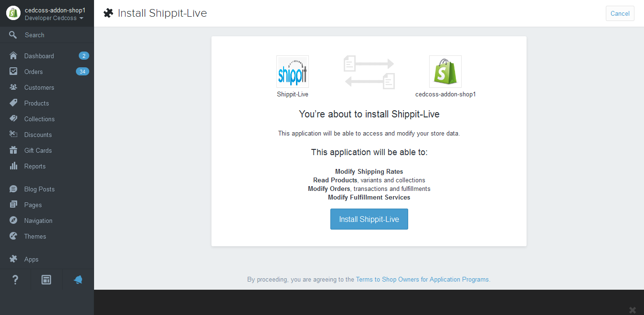Click the Reports bar chart icon
This screenshot has width=644, height=315.
click(x=13, y=166)
